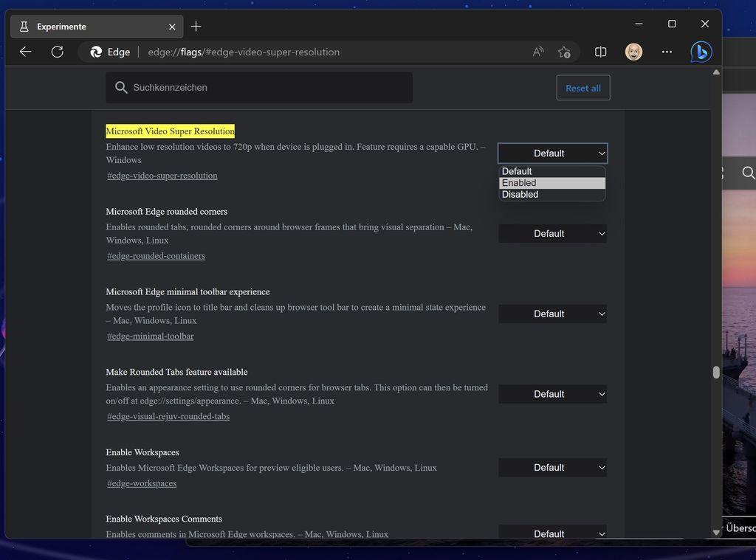
Task: Open the Workspaces Comments dropdown
Action: click(x=552, y=533)
